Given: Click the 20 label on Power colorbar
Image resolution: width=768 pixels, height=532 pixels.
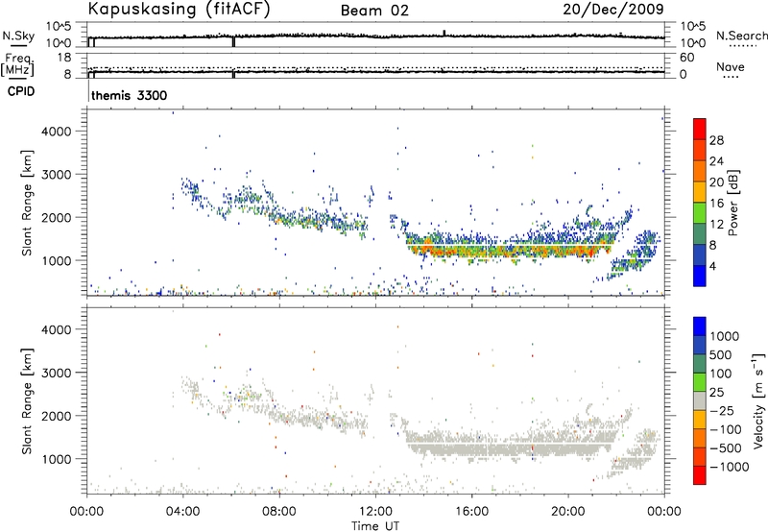Looking at the screenshot, I should point(716,182).
